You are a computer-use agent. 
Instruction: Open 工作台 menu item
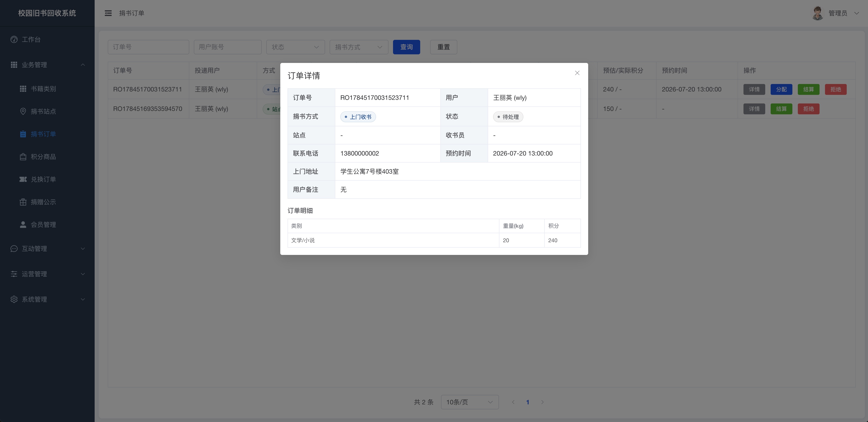pyautogui.click(x=47, y=39)
